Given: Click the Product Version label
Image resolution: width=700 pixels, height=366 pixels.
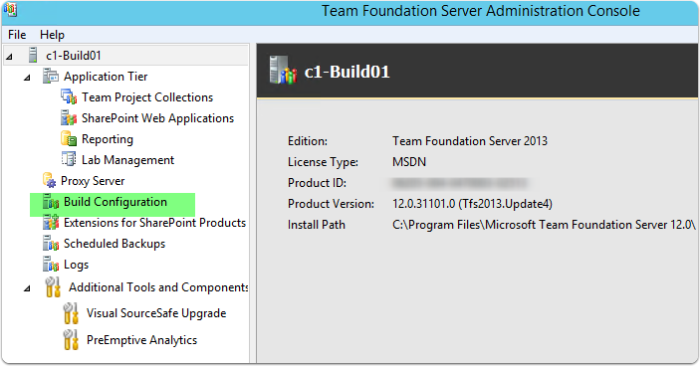Looking at the screenshot, I should pos(331,204).
